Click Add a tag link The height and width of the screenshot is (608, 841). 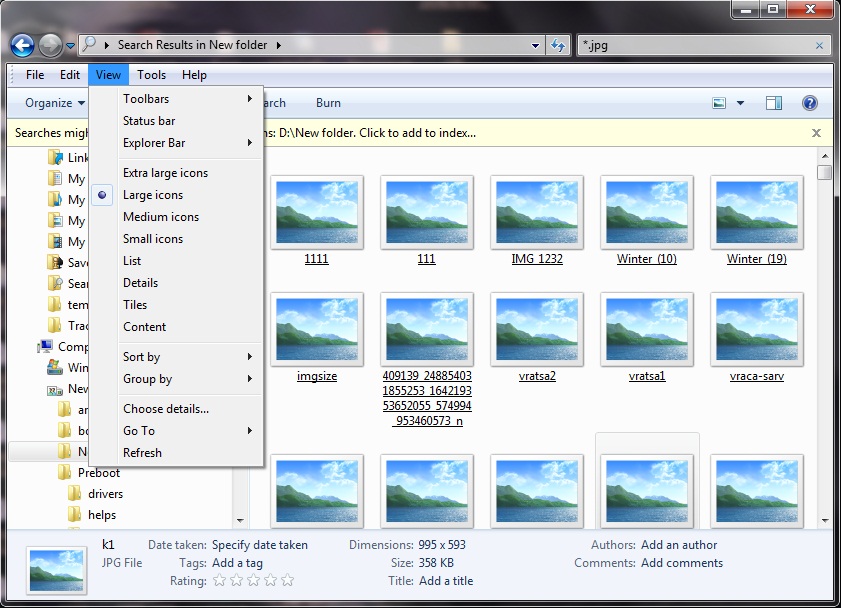tap(237, 563)
